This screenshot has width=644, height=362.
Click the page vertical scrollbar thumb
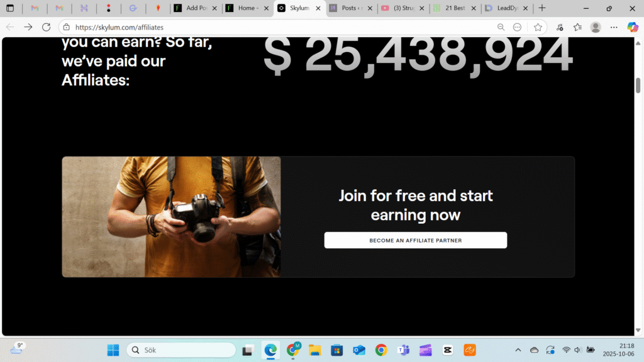(638, 85)
